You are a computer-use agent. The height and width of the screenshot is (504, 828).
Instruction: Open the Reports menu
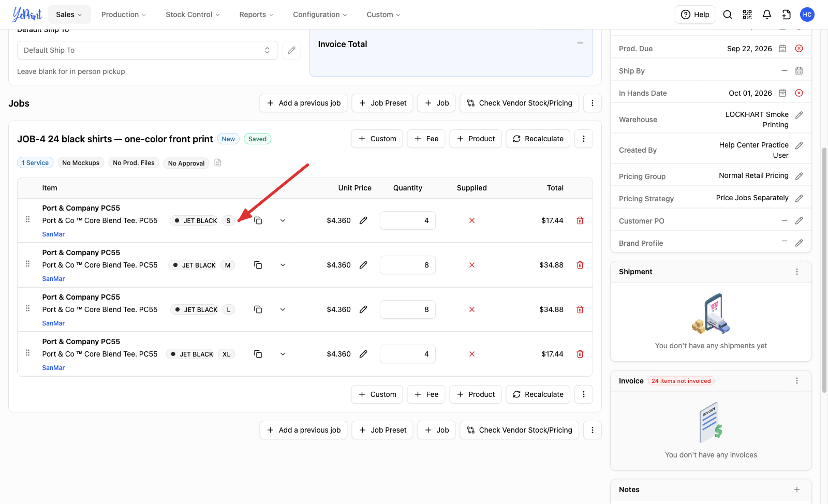256,14
